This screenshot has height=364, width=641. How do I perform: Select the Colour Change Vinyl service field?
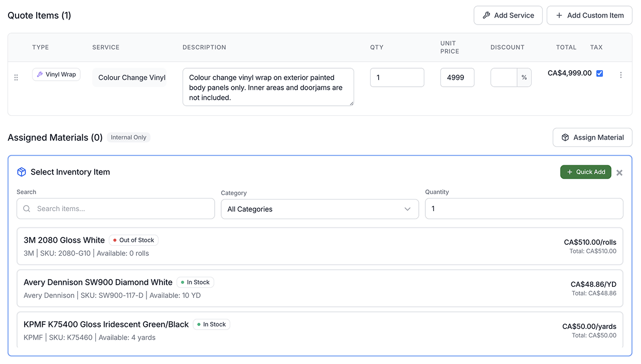(129, 77)
